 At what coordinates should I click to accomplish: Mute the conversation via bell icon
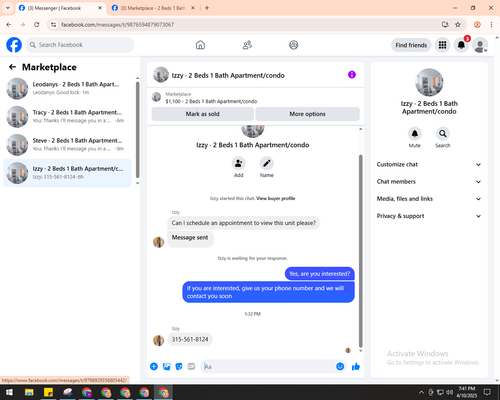(415, 134)
